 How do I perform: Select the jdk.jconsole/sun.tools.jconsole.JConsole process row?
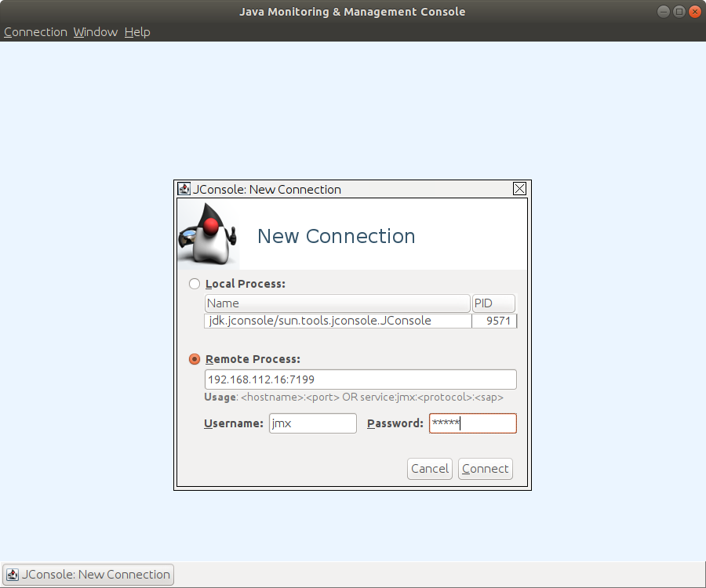(x=360, y=321)
